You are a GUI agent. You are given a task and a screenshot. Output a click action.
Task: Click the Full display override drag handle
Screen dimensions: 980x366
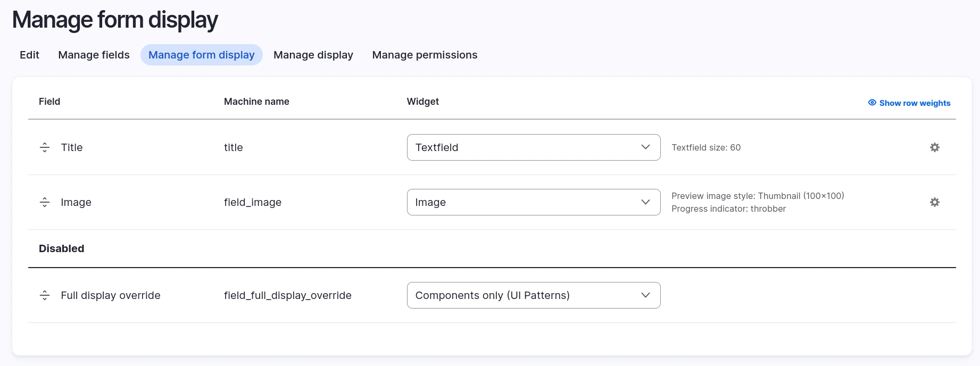pos(45,295)
